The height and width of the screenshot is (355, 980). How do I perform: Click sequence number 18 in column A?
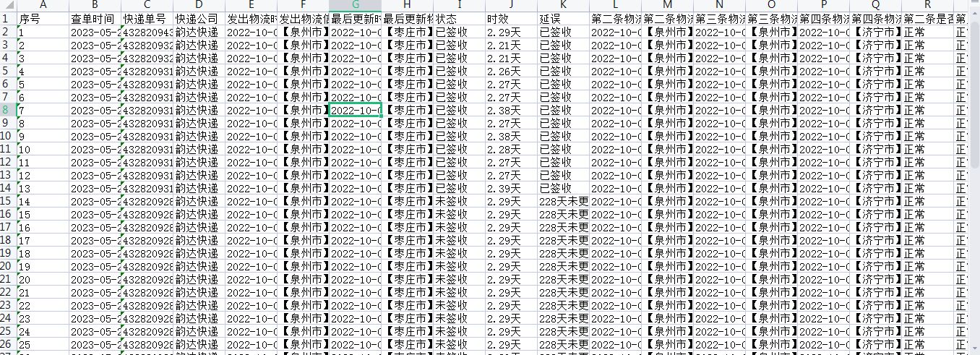tap(43, 253)
